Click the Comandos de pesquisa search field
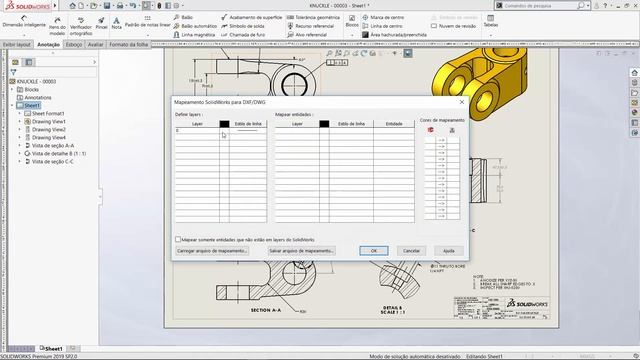The width and height of the screenshot is (640, 360). [x=541, y=6]
